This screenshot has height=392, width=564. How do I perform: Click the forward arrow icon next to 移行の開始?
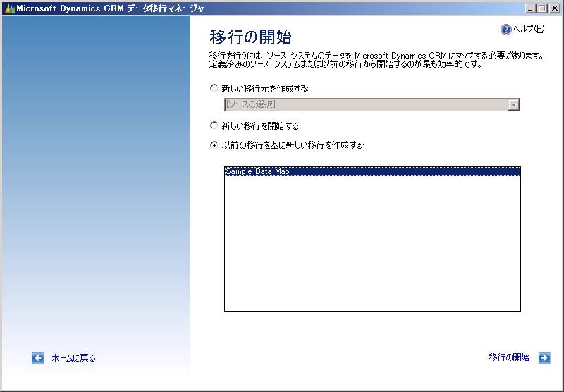[x=544, y=357]
